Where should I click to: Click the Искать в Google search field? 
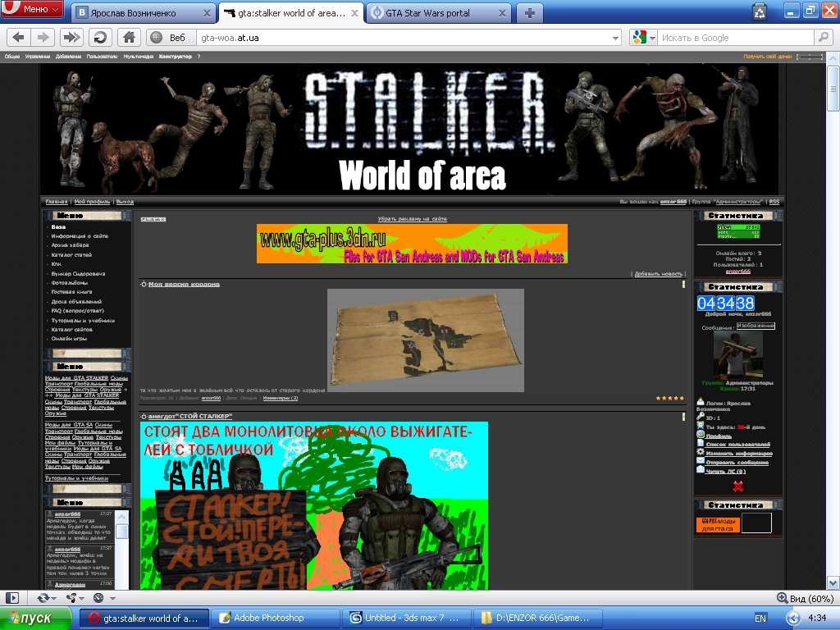[735, 38]
